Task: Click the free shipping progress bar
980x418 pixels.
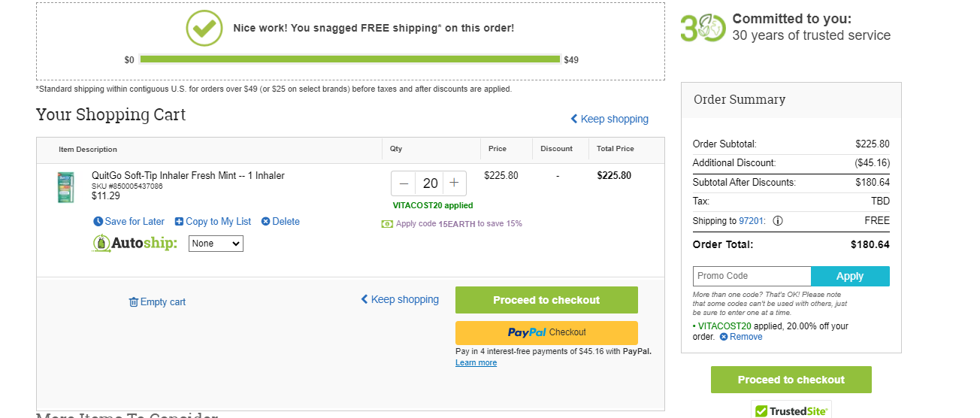Action: click(x=350, y=59)
